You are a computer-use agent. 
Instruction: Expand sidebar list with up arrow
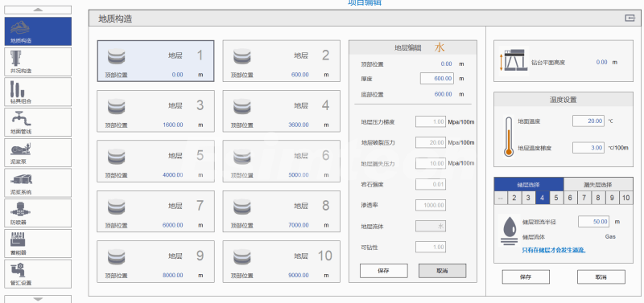point(38,10)
